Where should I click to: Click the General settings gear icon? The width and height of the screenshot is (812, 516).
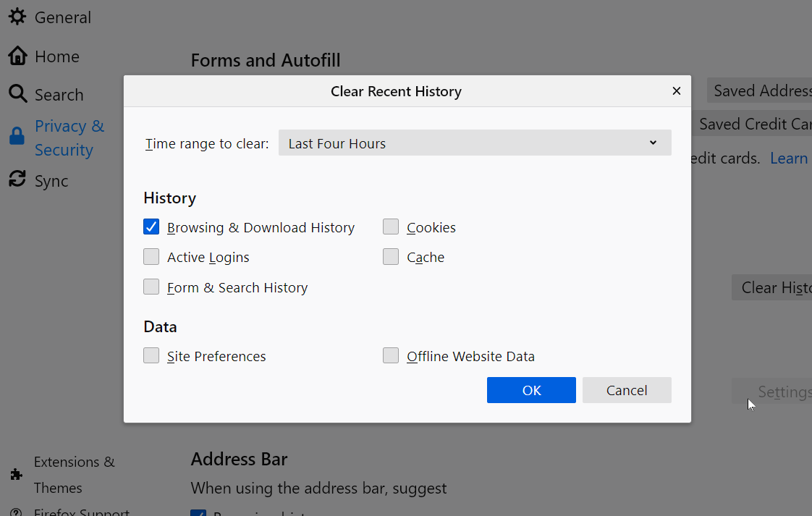pos(17,17)
